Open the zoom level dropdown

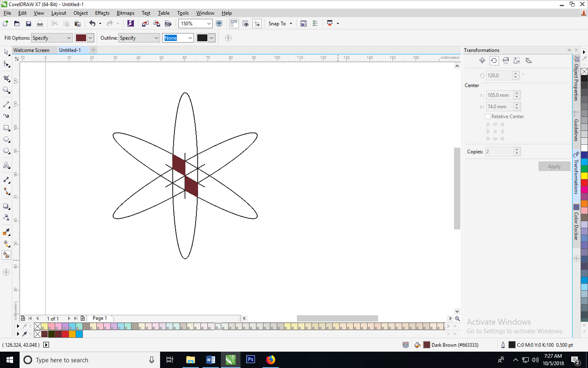209,24
